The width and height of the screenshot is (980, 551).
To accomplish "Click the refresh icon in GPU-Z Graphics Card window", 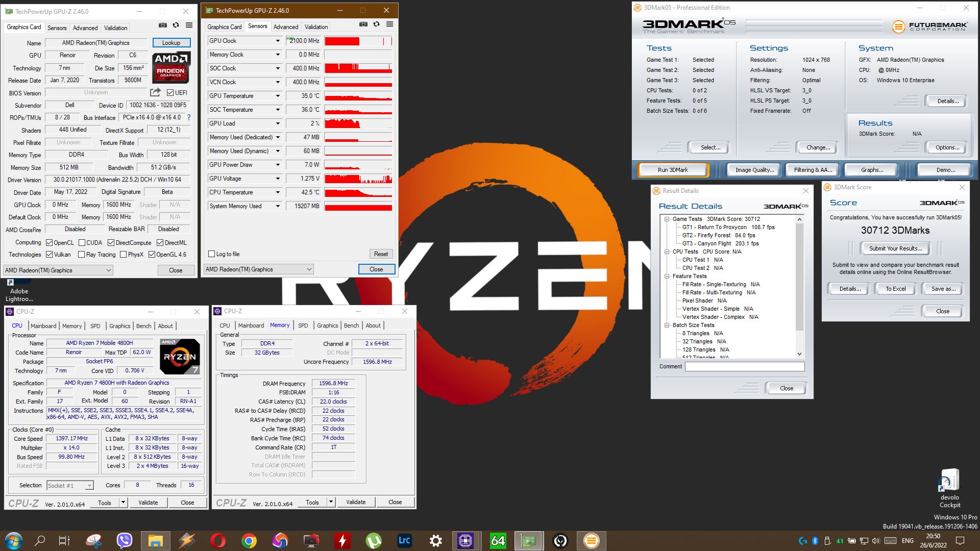I will 176,25.
